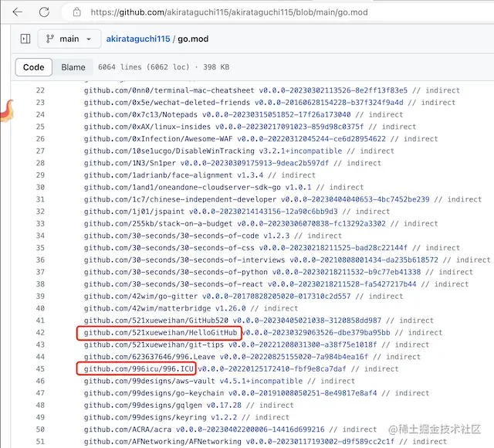Click the 255kb/stack-on-a-budget module path
The height and width of the screenshot is (448, 494).
tap(158, 223)
